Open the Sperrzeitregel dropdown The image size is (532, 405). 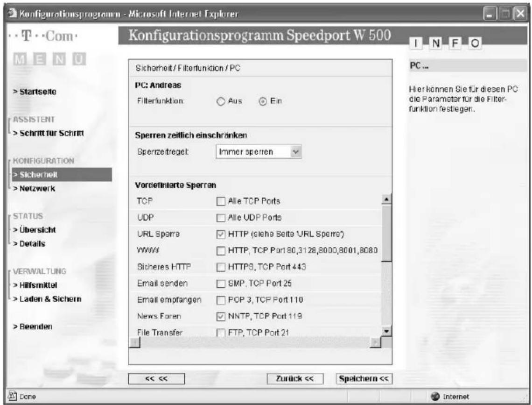pyautogui.click(x=259, y=152)
